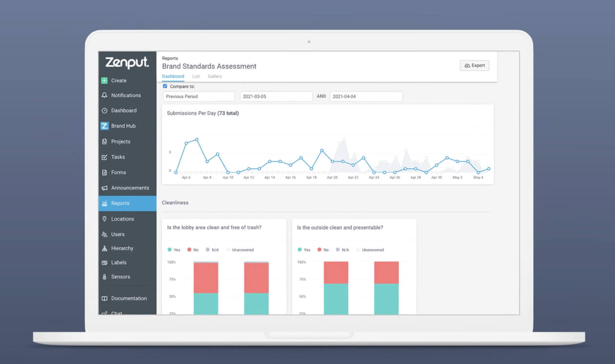Switch to the List tab
This screenshot has width=615, height=364.
196,76
